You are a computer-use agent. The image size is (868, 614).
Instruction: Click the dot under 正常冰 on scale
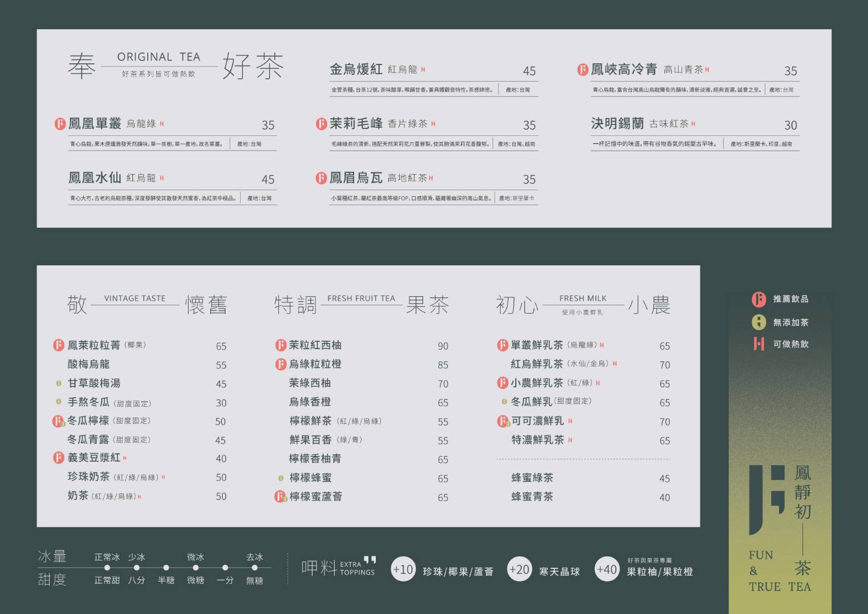(x=107, y=568)
